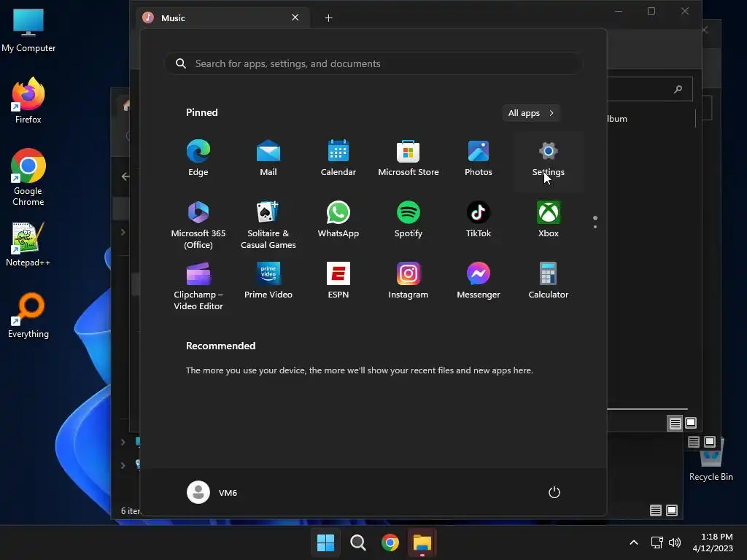Switch Music window to details view
The image size is (747, 560).
click(x=675, y=423)
